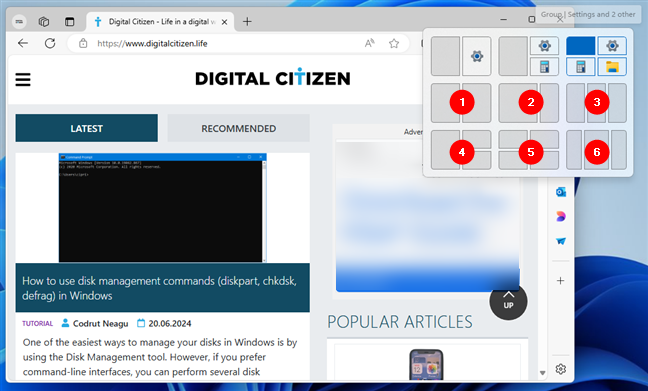Image resolution: width=648 pixels, height=391 pixels.
Task: Snap to the left column of the three equal columns layout
Action: pos(576,103)
